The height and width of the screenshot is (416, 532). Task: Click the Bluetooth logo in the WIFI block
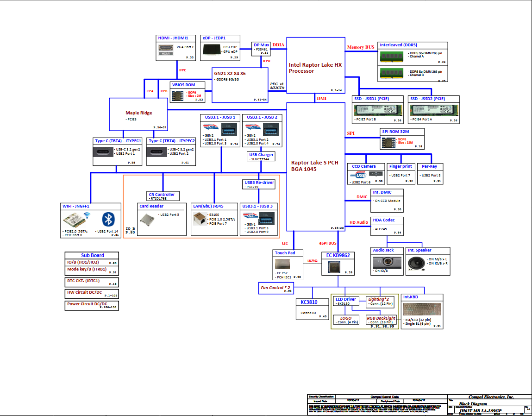tap(108, 219)
